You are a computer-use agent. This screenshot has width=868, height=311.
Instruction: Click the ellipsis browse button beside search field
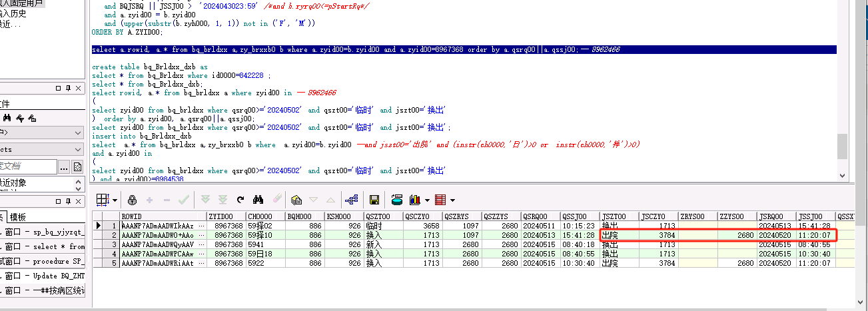pos(64,166)
